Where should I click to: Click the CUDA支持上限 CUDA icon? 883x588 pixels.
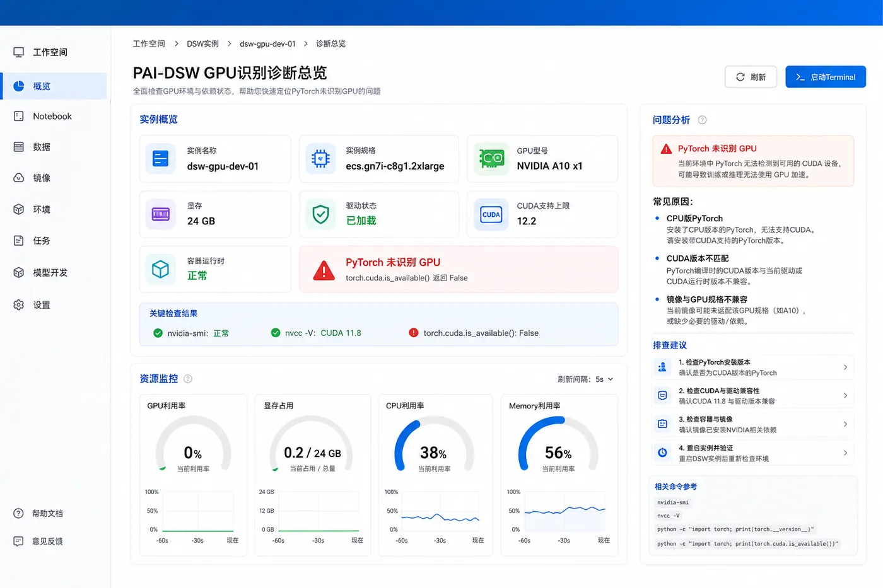click(x=491, y=214)
